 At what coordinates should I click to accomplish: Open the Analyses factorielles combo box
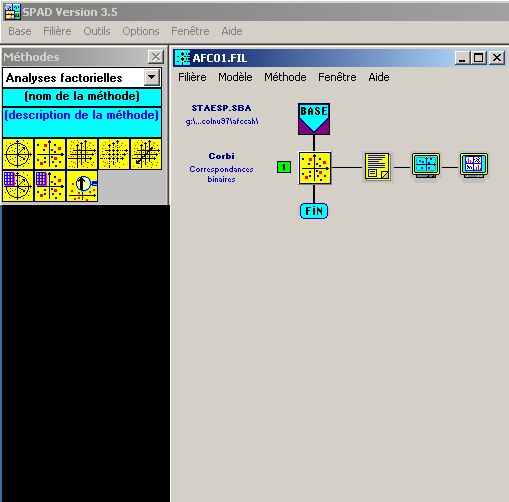[82, 78]
